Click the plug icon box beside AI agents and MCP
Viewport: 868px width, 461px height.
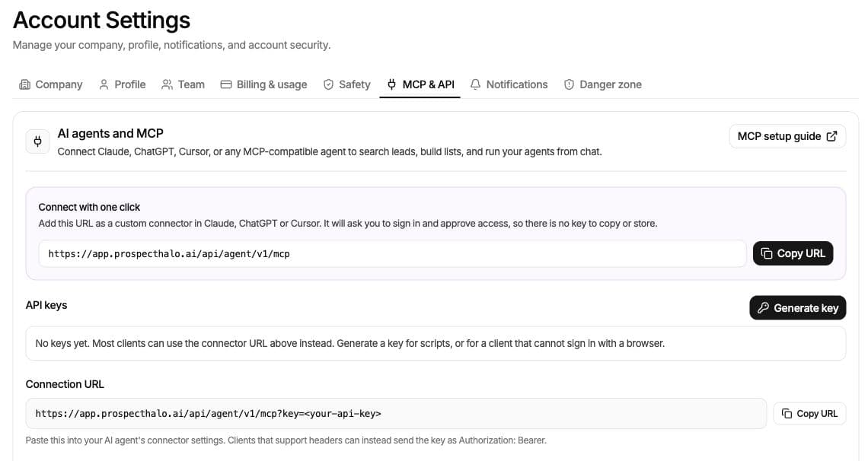tap(37, 141)
